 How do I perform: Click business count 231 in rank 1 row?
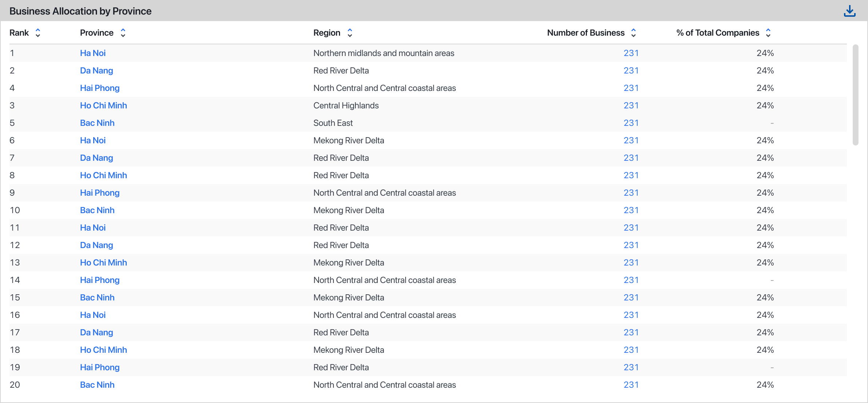pyautogui.click(x=631, y=53)
